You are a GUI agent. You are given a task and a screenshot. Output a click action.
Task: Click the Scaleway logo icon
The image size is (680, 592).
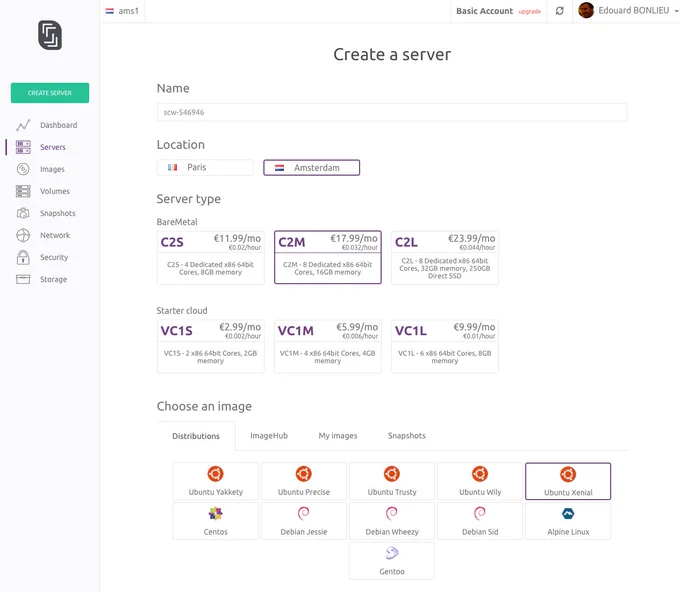click(50, 35)
